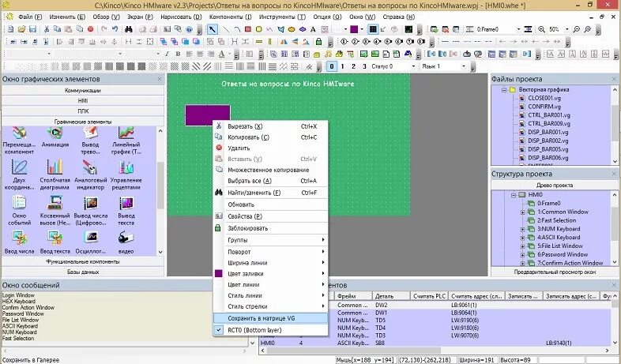
Task: Select the Line drawing tool
Action: pos(226,29)
